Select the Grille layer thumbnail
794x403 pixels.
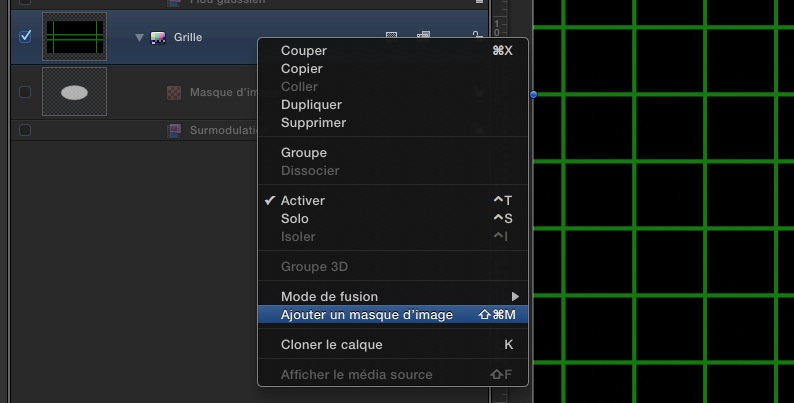[75, 37]
